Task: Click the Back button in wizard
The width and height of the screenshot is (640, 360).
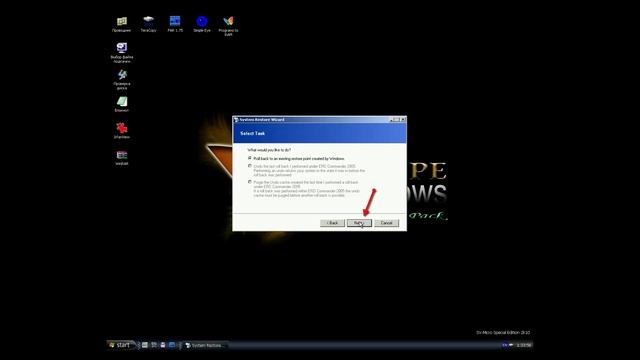Action: coord(332,223)
